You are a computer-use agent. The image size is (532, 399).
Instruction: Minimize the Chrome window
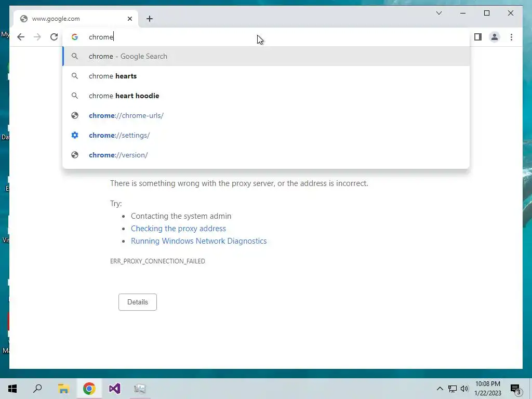(463, 13)
